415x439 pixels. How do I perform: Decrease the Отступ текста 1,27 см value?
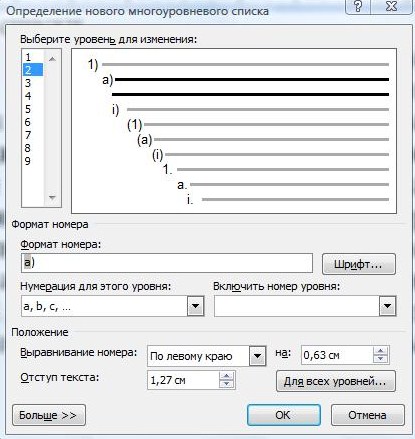[226, 384]
